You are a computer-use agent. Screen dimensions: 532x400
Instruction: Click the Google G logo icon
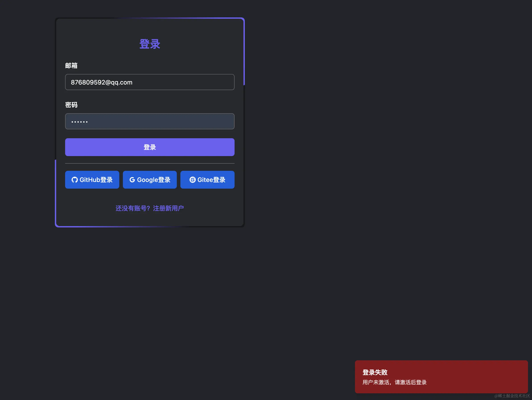coord(132,180)
